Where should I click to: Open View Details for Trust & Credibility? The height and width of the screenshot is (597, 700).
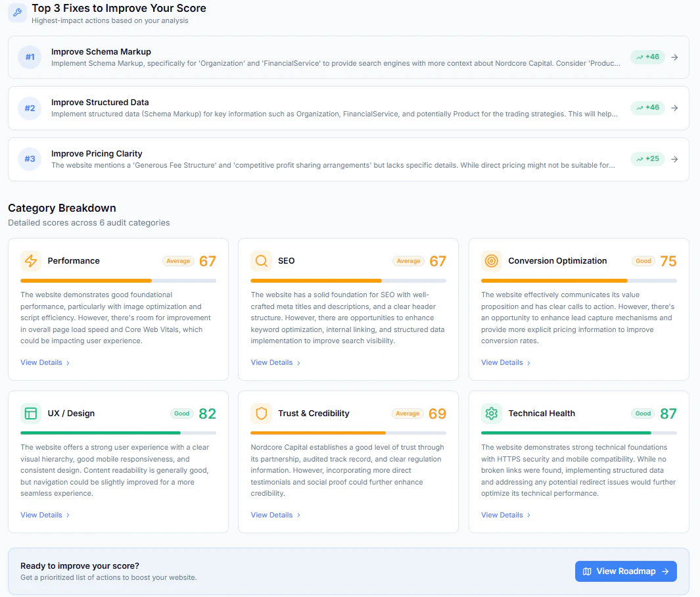pos(275,515)
